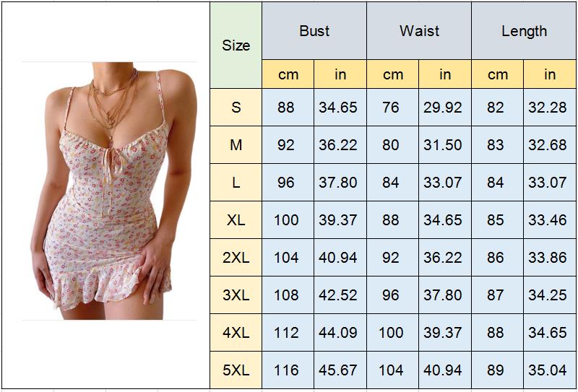Screen dimensions: 578x392
Task: Select the XL size row label
Action: [x=236, y=220]
